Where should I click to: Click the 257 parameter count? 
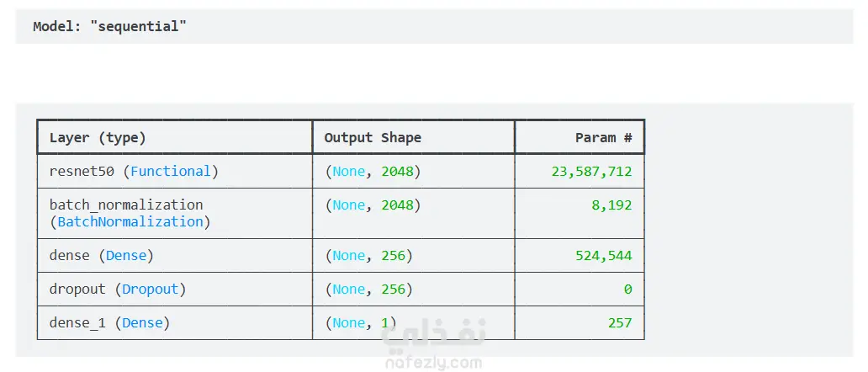pyautogui.click(x=619, y=322)
